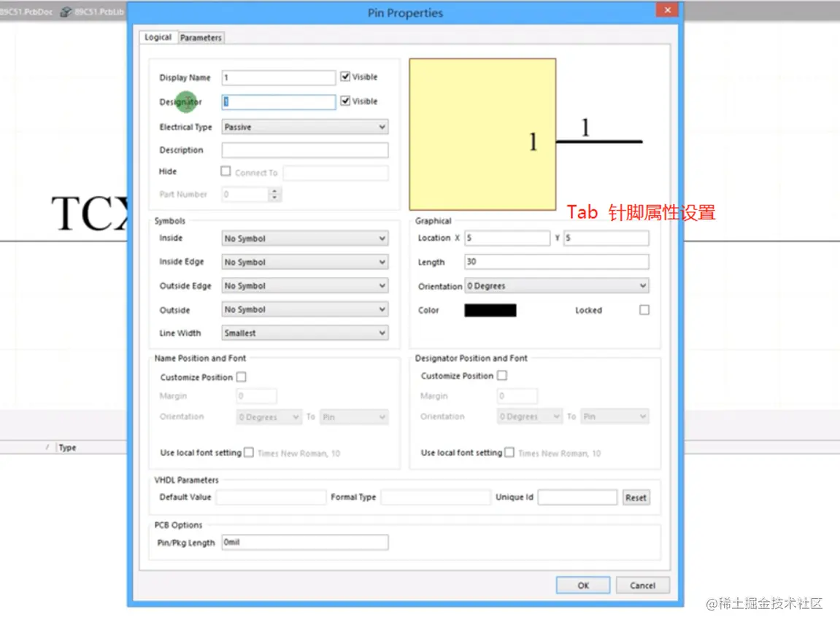Check Name Customize Position checkbox
This screenshot has width=840, height=628.
pyautogui.click(x=241, y=377)
